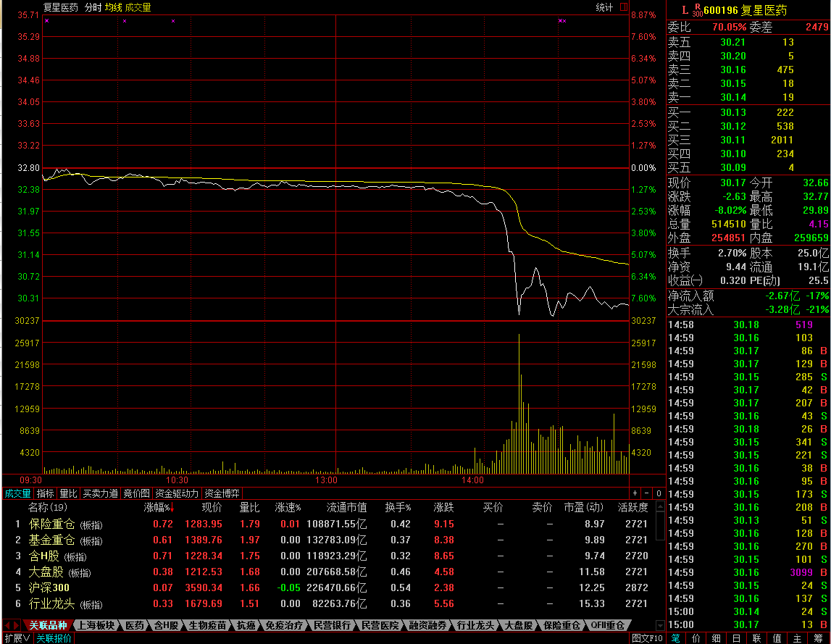Viewport: 831px width, 644px height.
Task: Click the table scrollbar up arrow
Action: tap(659, 507)
